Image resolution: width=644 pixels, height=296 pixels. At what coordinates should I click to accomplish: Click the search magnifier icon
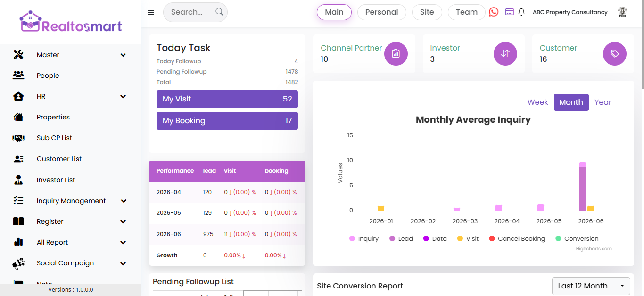[x=219, y=12]
